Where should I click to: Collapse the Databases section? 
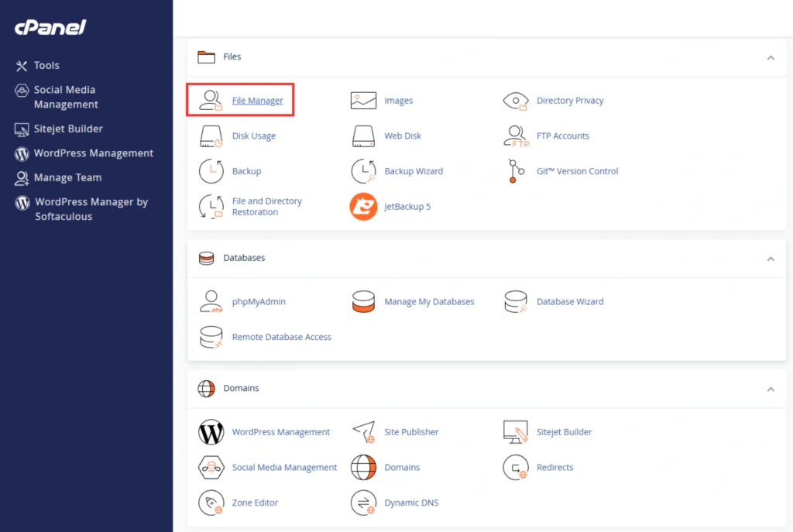tap(771, 259)
